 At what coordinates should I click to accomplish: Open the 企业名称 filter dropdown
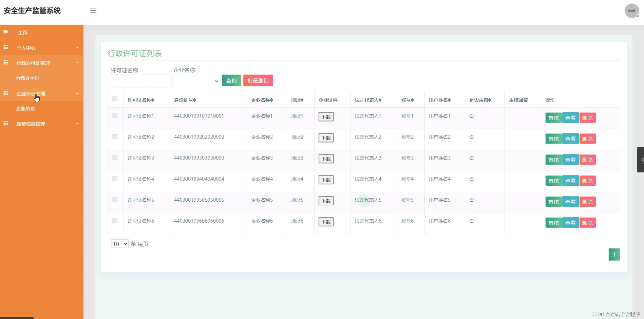197,81
